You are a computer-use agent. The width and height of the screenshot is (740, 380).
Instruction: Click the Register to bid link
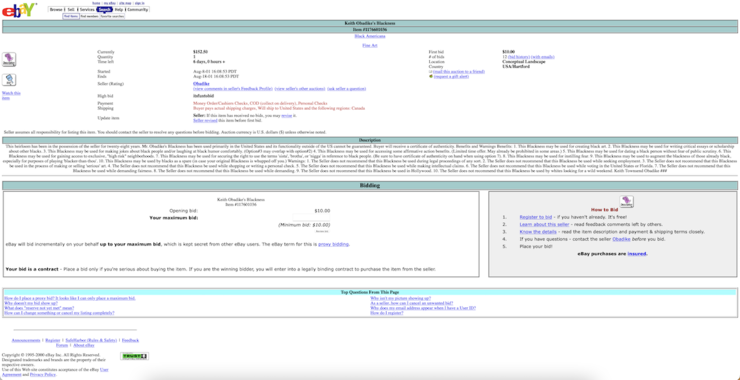point(536,217)
